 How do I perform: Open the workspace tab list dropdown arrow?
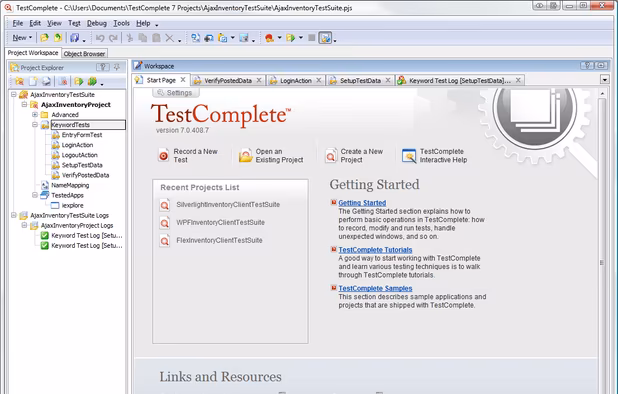pyautogui.click(x=605, y=80)
